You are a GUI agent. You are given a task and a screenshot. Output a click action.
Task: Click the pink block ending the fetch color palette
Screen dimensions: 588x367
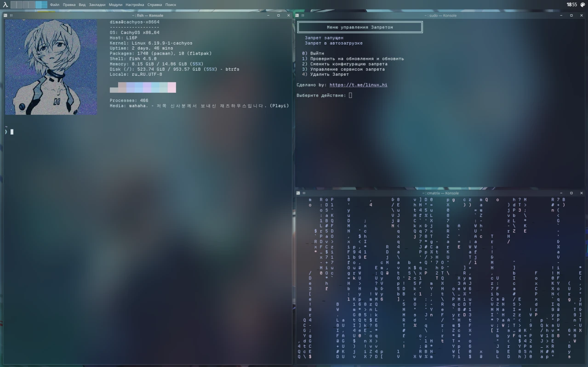[172, 87]
